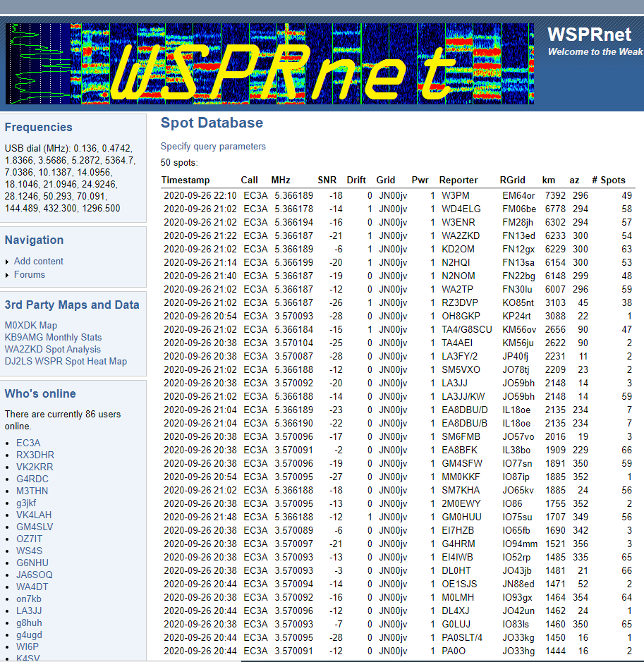Image resolution: width=644 pixels, height=662 pixels.
Task: Open online user EC3A profile
Action: click(28, 443)
